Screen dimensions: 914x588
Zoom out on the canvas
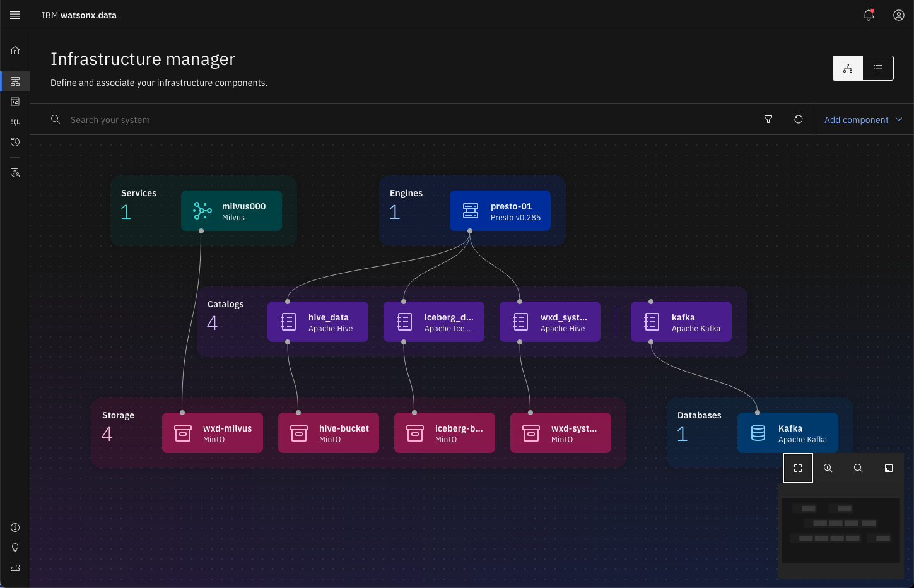(x=858, y=468)
